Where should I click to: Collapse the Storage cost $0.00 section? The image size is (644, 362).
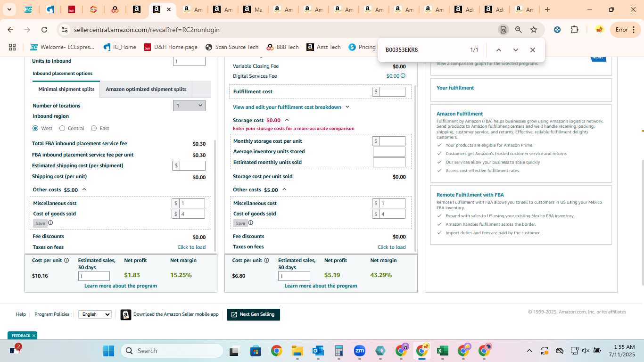click(x=287, y=120)
